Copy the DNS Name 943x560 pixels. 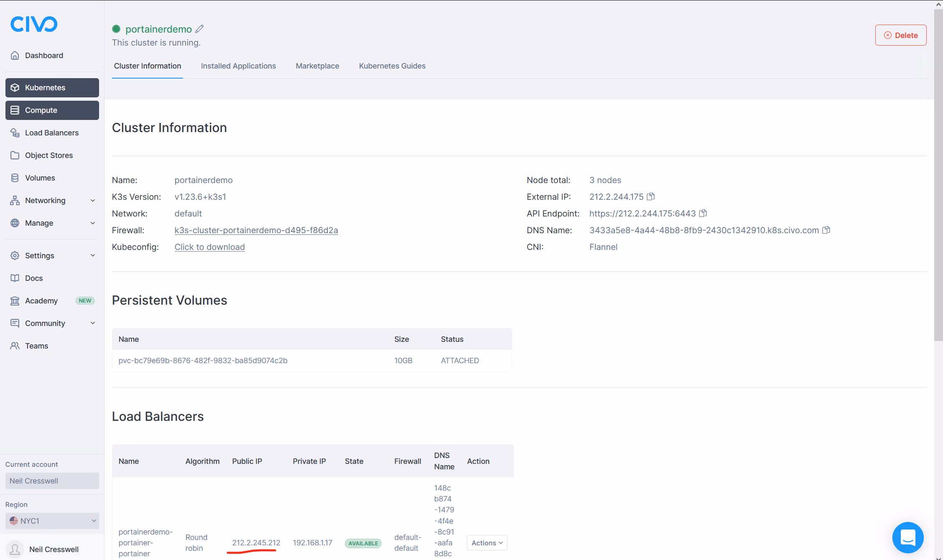826,230
